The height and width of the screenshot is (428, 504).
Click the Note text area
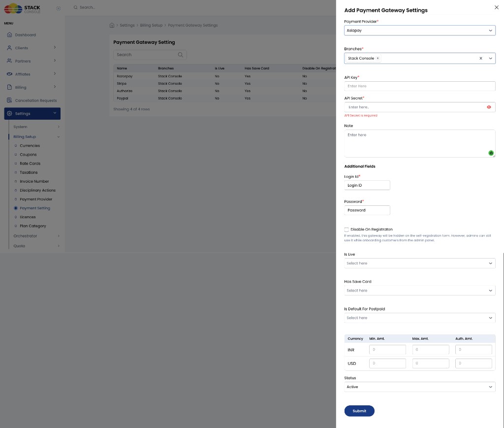pyautogui.click(x=419, y=143)
